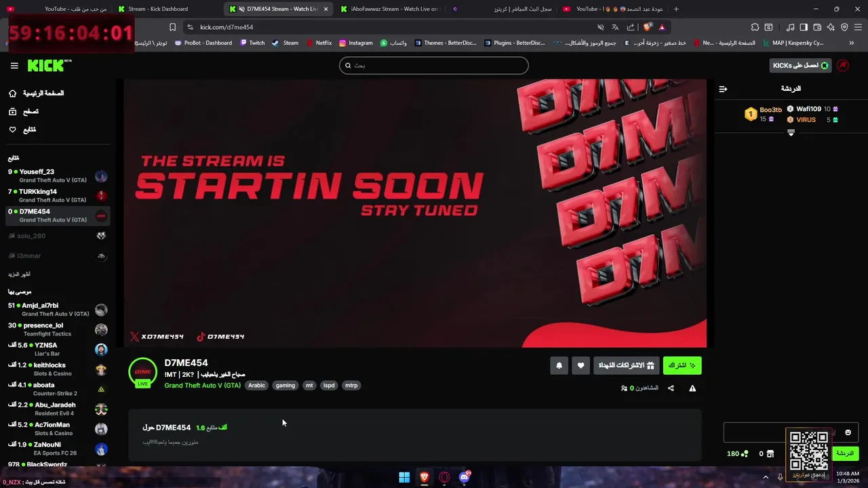Open YZNSA recommended channel

click(x=58, y=349)
